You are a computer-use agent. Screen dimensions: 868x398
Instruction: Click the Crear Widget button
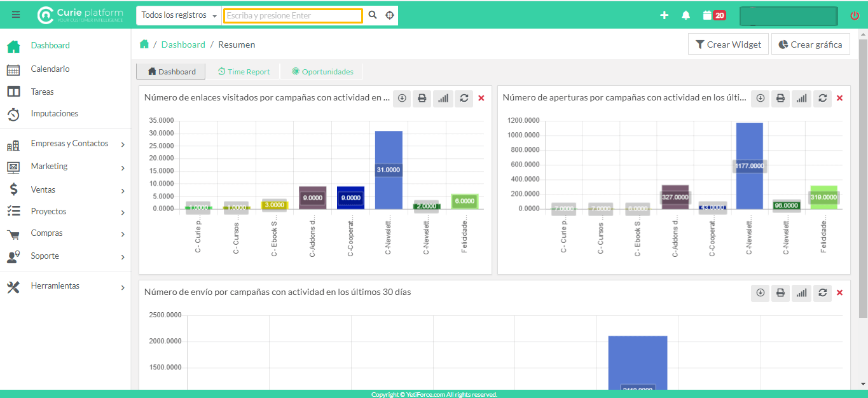tap(728, 45)
